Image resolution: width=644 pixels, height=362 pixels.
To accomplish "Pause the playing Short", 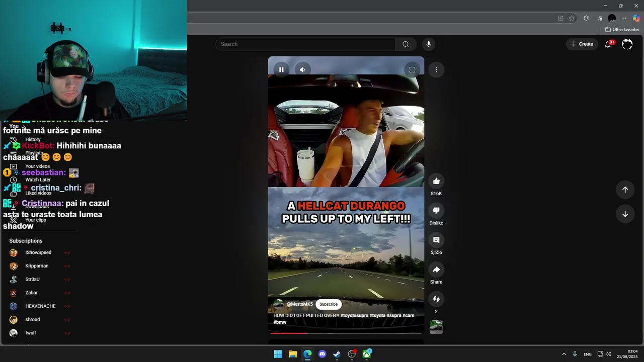I will click(281, 70).
